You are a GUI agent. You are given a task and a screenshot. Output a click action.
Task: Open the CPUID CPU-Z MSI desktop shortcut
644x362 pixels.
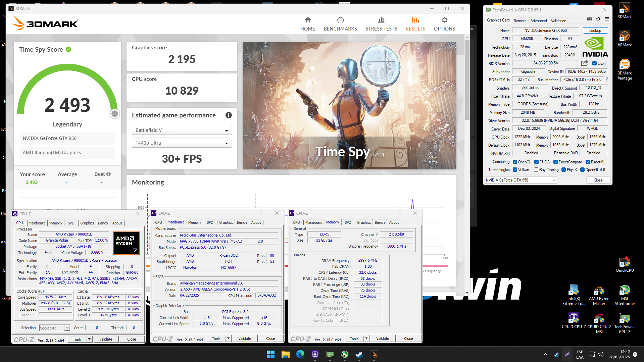[599, 323]
